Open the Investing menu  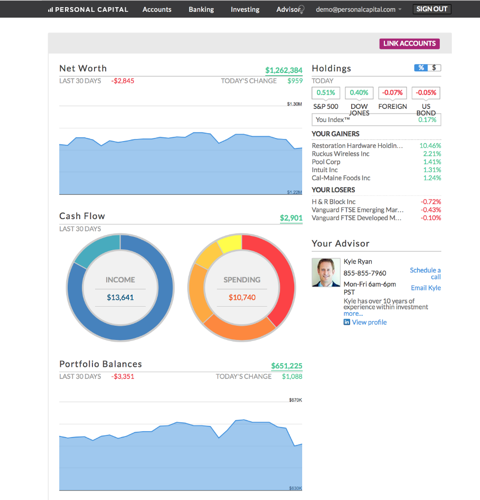(245, 10)
